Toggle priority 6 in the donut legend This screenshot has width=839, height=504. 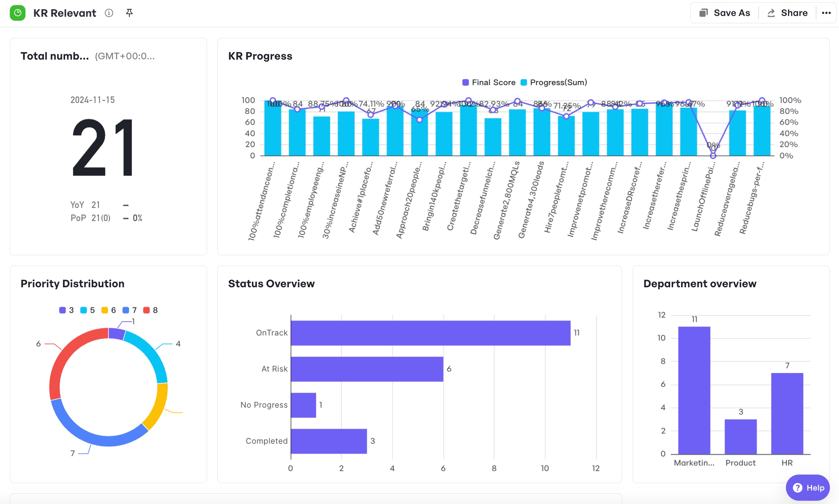[109, 310]
